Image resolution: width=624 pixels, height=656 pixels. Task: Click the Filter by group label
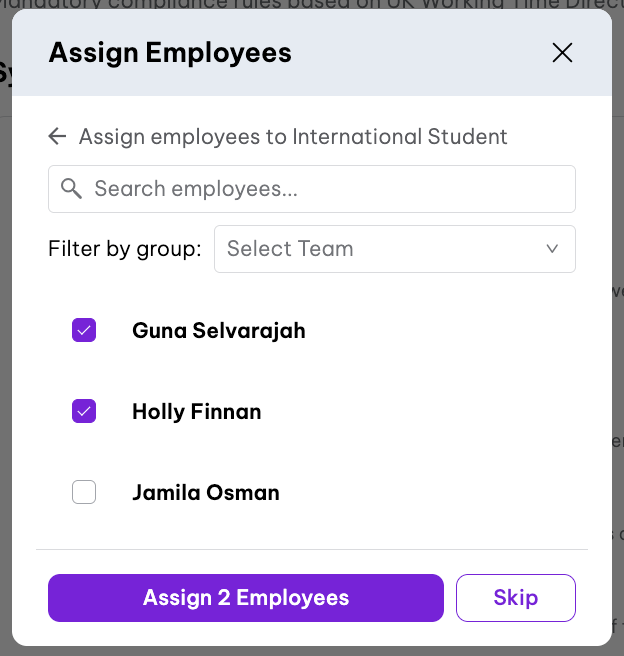point(125,249)
